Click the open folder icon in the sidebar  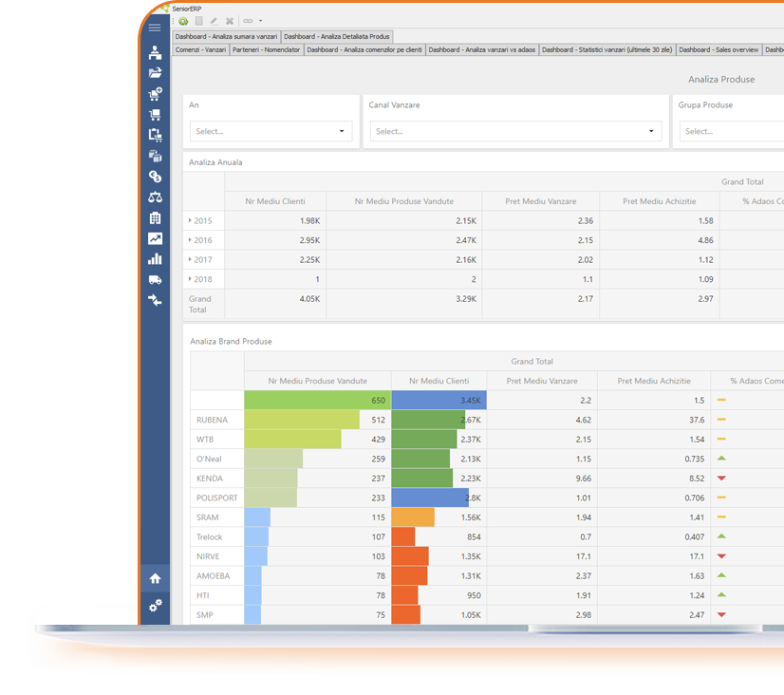pyautogui.click(x=155, y=73)
